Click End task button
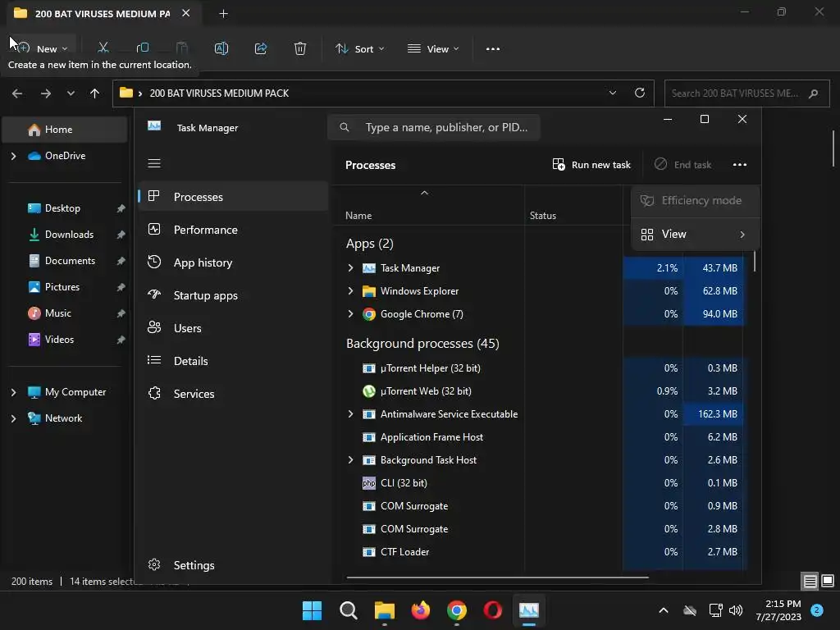The width and height of the screenshot is (840, 630). (683, 164)
